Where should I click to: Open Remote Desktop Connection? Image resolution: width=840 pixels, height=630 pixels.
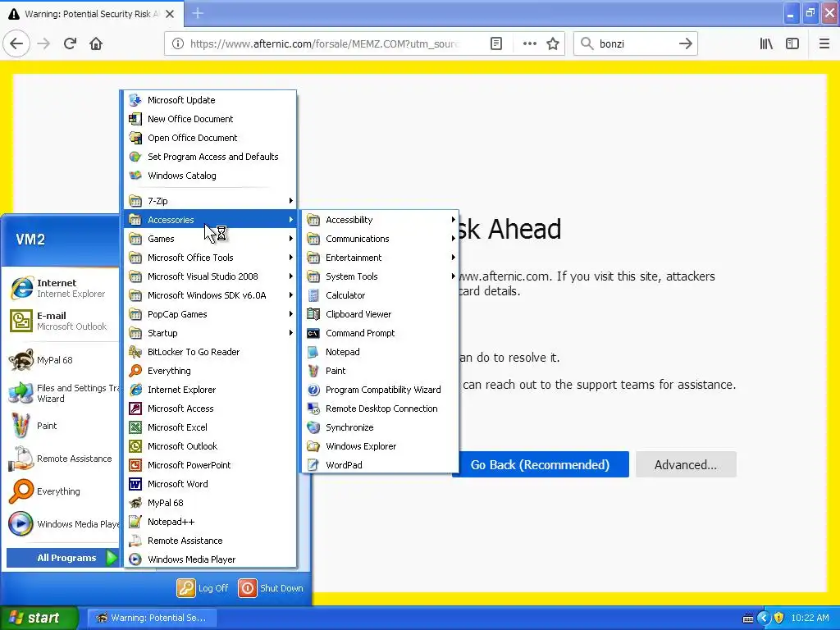tap(380, 409)
